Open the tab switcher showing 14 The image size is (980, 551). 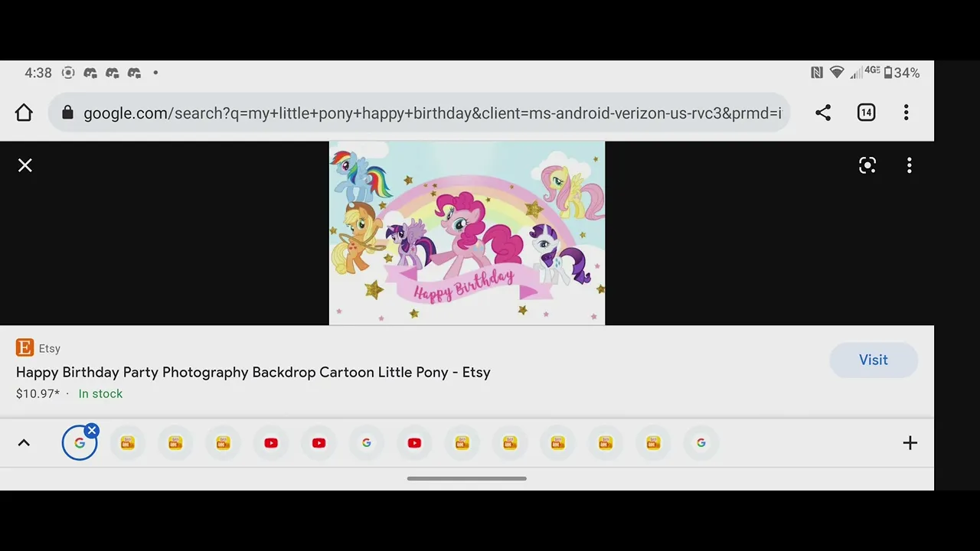click(x=866, y=113)
